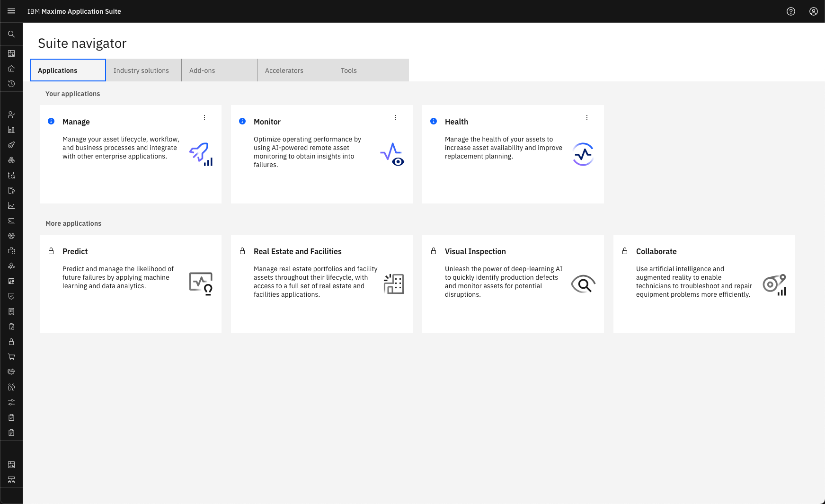The height and width of the screenshot is (504, 825).
Task: Click the presentation screen sidebar icon
Action: click(11, 221)
